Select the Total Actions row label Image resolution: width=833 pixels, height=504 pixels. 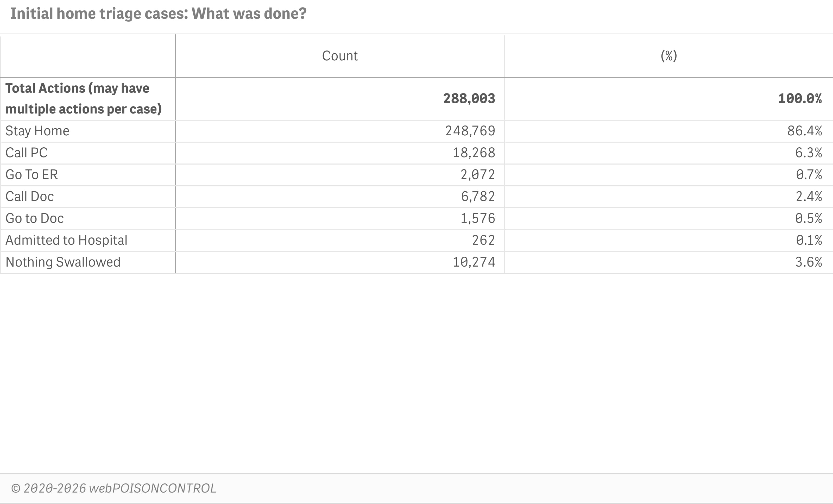(x=84, y=98)
